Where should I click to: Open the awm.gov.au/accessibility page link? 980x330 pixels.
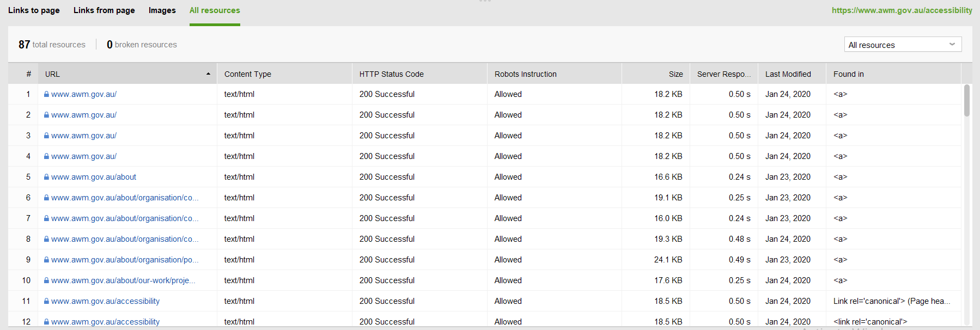coord(902,10)
